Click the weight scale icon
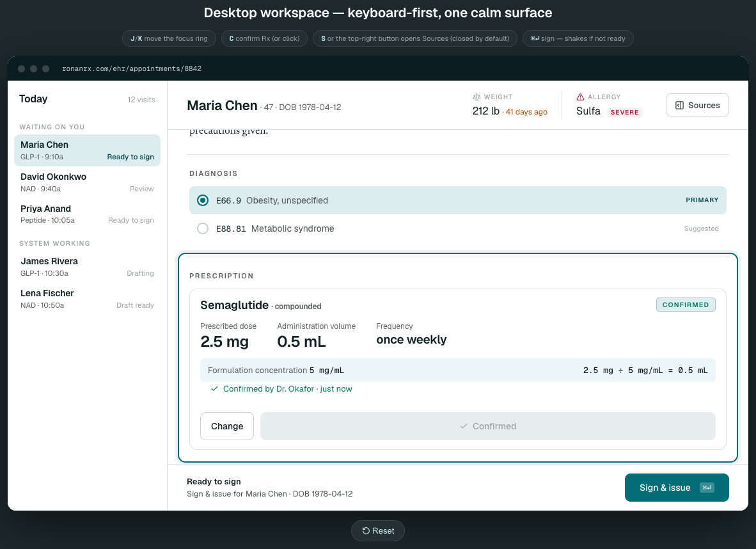The width and height of the screenshot is (756, 549). pos(477,97)
